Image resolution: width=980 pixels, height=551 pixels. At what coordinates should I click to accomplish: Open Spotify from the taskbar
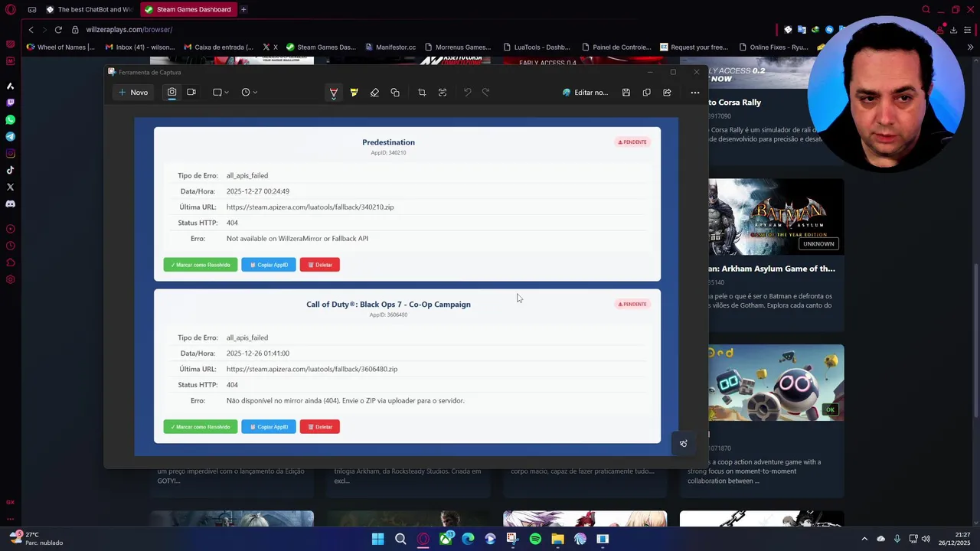pyautogui.click(x=535, y=539)
